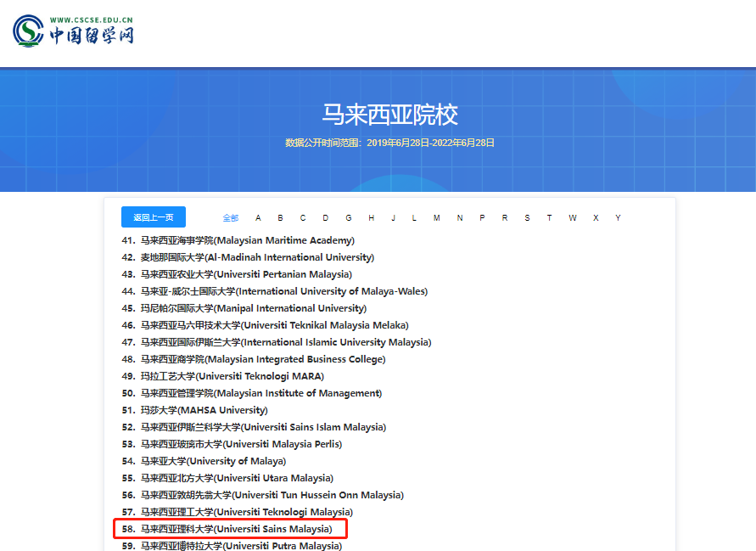Open Malaysian Maritime Academy entry
This screenshot has width=756, height=551.
(238, 240)
